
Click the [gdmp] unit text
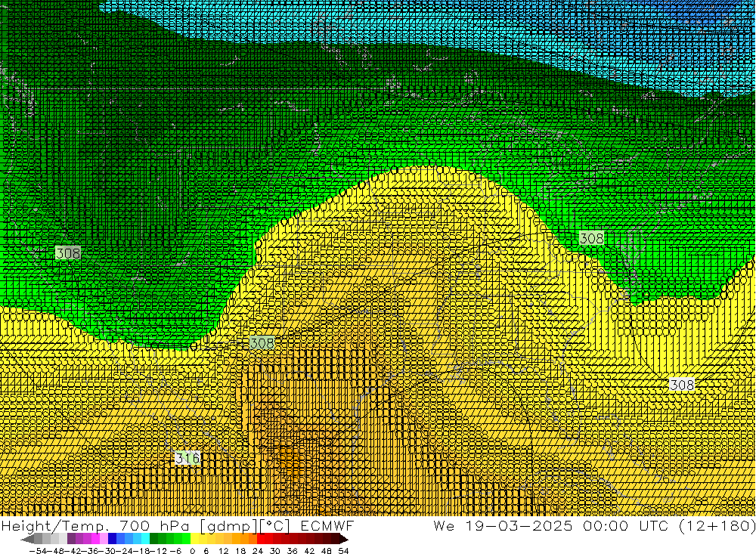coord(228,525)
